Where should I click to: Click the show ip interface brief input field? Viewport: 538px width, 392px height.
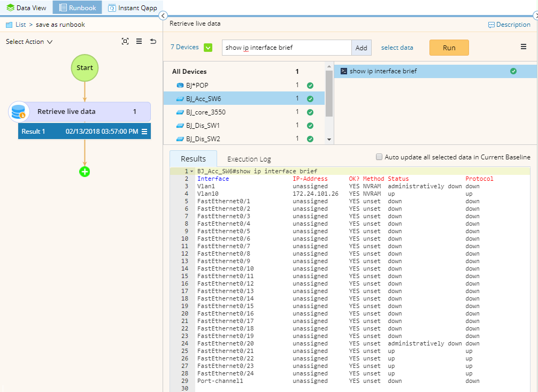pos(286,48)
